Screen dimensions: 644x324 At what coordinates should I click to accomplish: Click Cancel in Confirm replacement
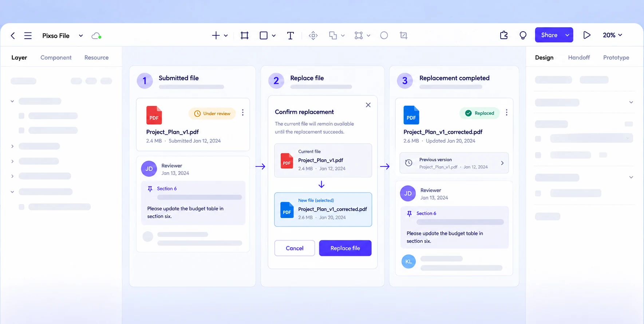pyautogui.click(x=295, y=248)
